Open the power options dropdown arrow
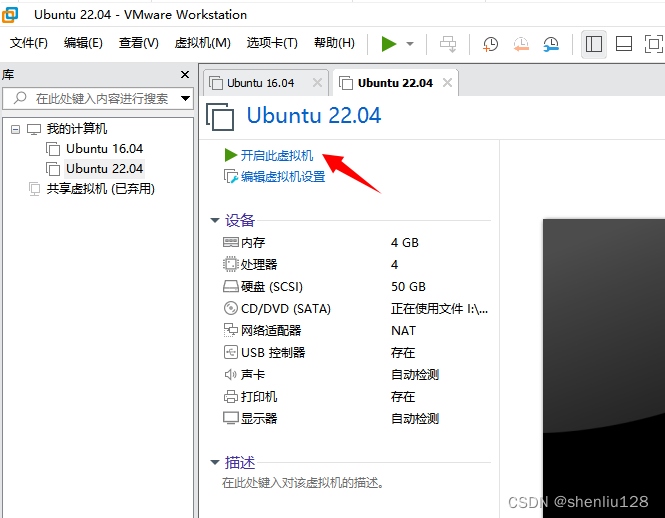 point(410,44)
